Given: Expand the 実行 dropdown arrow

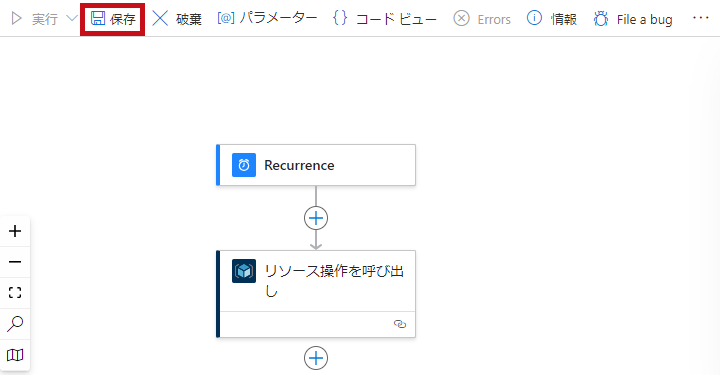Looking at the screenshot, I should (72, 19).
